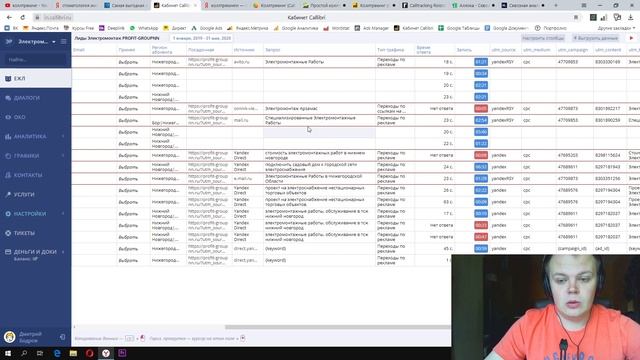Viewport: 640px width, 360px height.
Task: Click the 47708853 campaign cell in the avito.ru row
Action: coord(574,62)
